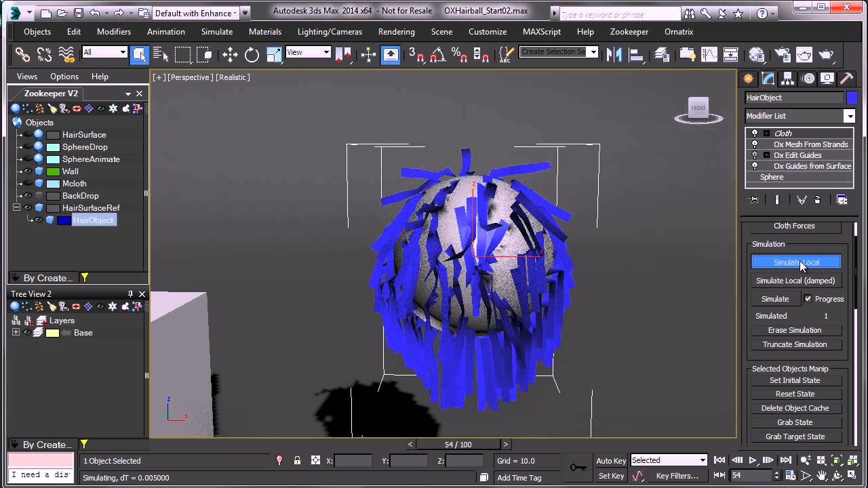Toggle visibility eye of Wall object
868x488 pixels.
(x=28, y=171)
